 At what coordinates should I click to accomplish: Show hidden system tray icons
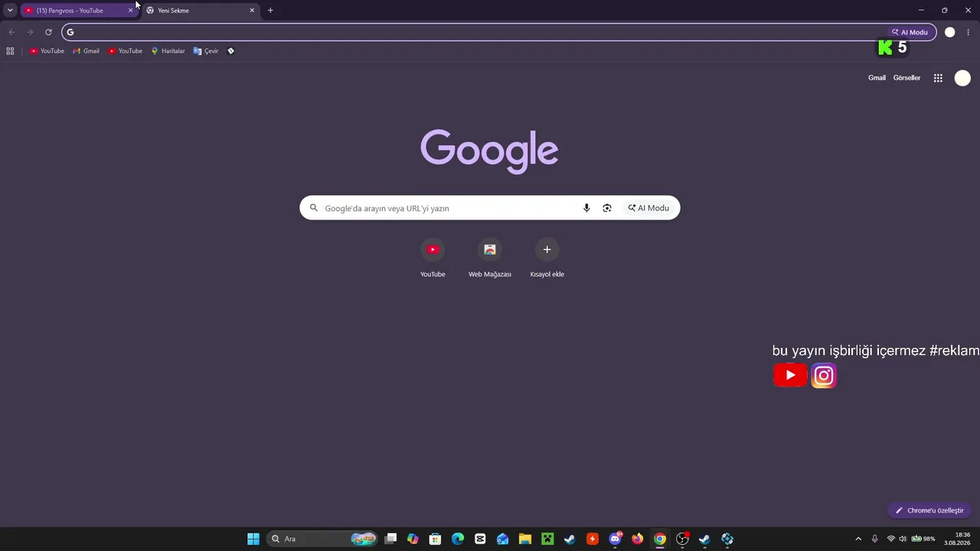coord(858,539)
